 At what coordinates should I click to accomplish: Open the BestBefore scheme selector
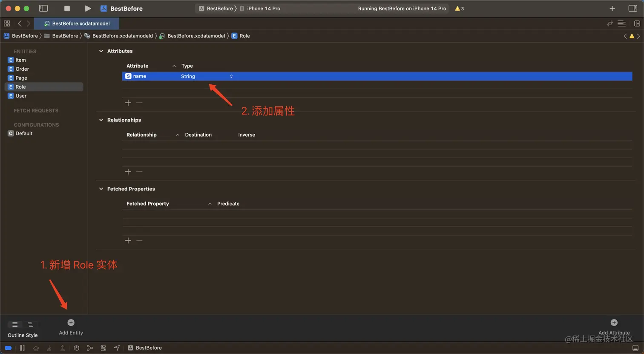(216, 9)
